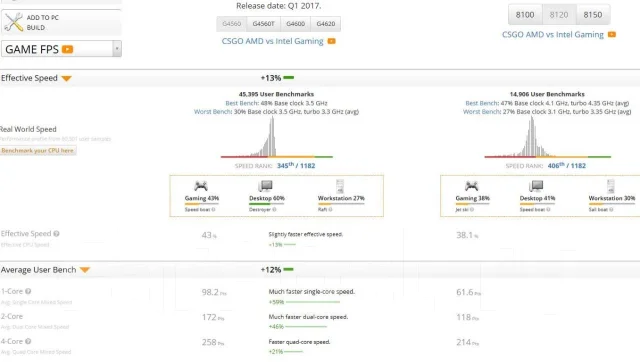This screenshot has height=362, width=640.
Task: Click gamepad icon above Gaming 43%
Action: (200, 186)
